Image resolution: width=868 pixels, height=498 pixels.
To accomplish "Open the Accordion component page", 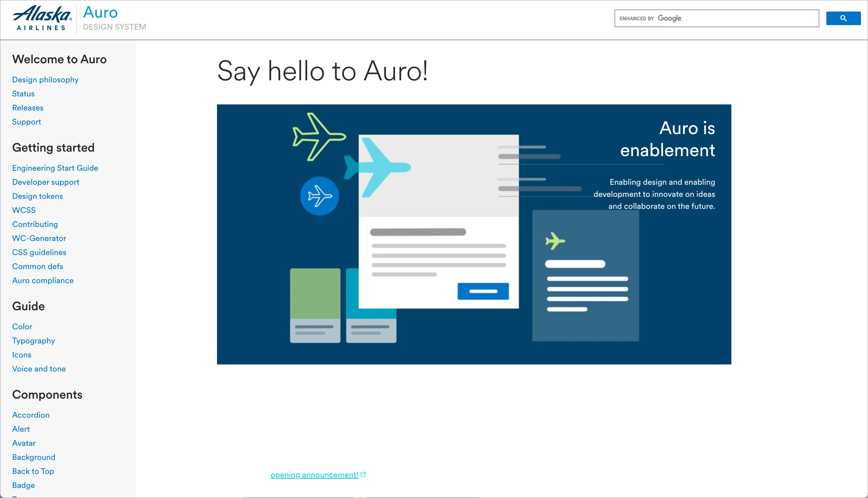I will [31, 415].
